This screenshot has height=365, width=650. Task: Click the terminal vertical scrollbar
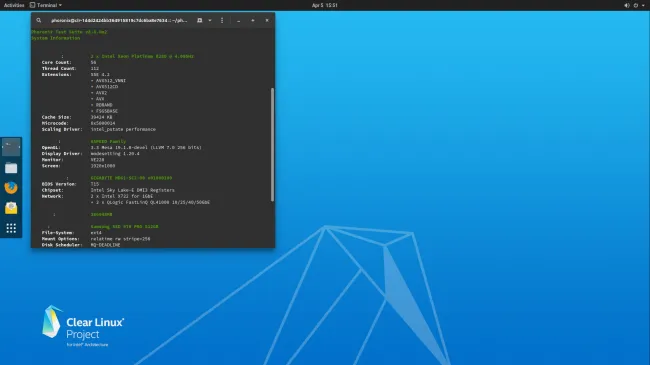(x=272, y=144)
